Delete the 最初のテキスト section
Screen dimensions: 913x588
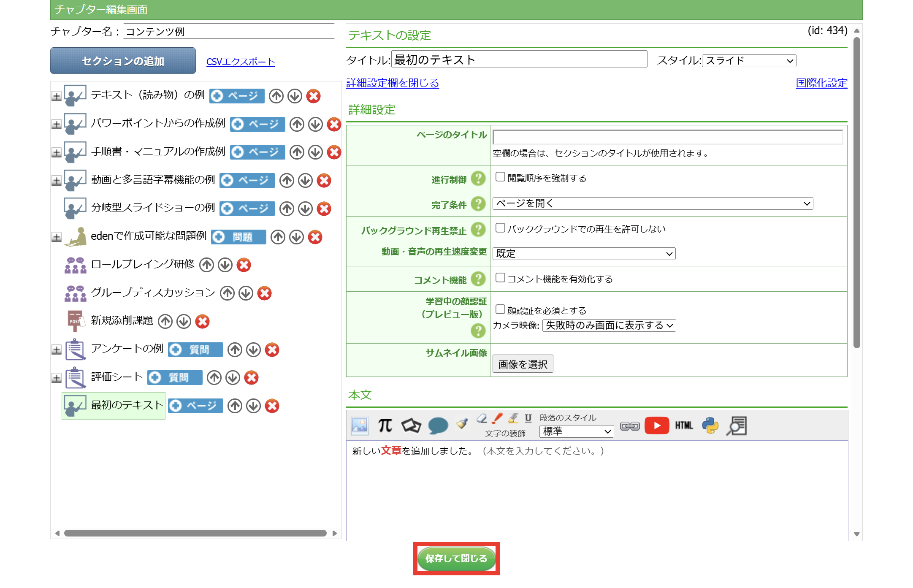pos(272,406)
